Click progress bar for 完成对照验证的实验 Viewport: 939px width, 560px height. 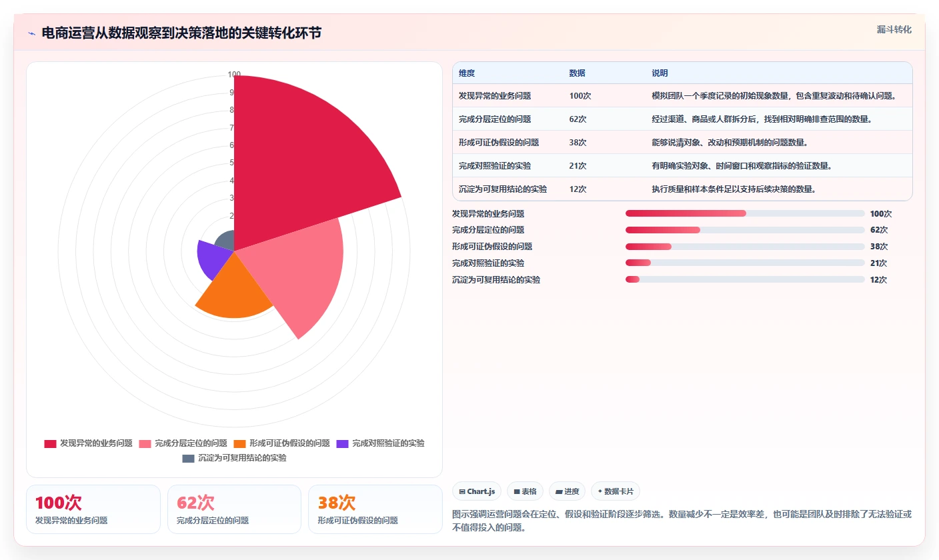pyautogui.click(x=745, y=263)
